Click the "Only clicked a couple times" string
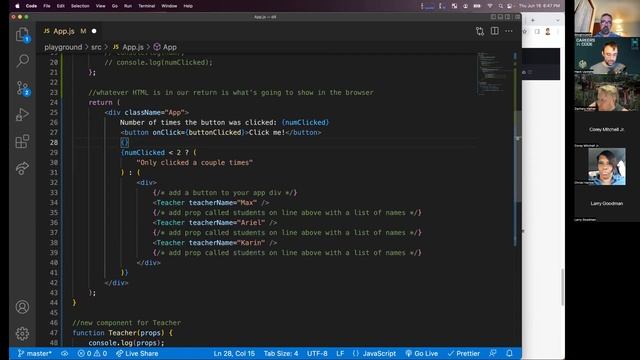This screenshot has width=640, height=360. tap(194, 162)
